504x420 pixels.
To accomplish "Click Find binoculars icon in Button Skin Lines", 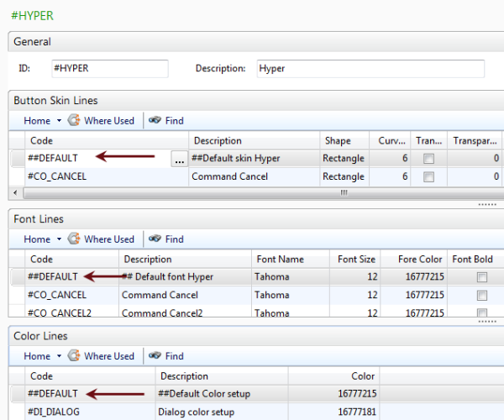I will tap(155, 121).
